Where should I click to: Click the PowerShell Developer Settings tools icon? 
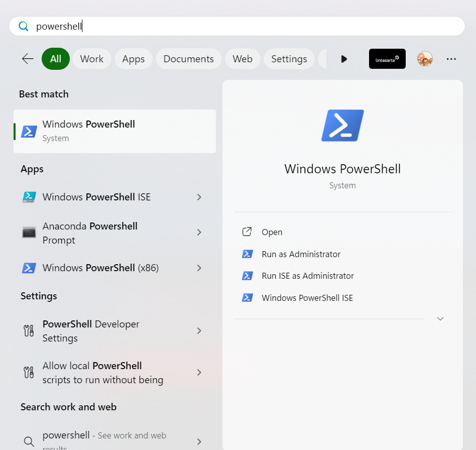[x=29, y=331]
